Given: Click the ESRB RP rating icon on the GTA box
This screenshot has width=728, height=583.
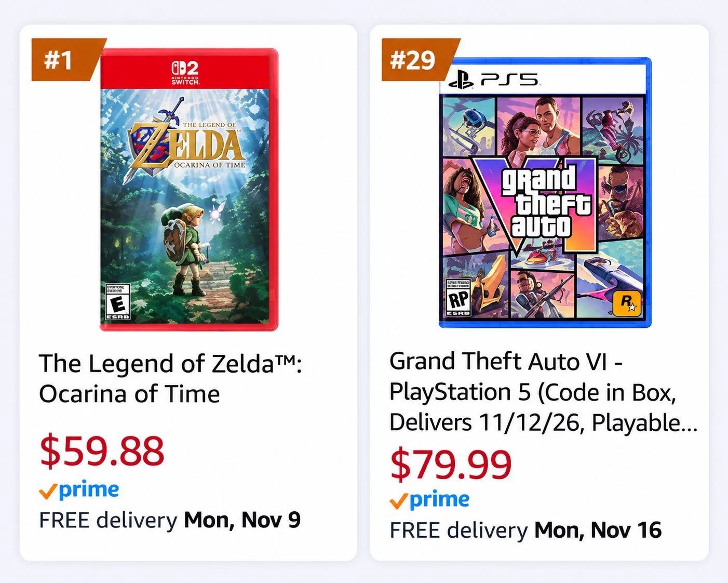Looking at the screenshot, I should click(x=458, y=298).
